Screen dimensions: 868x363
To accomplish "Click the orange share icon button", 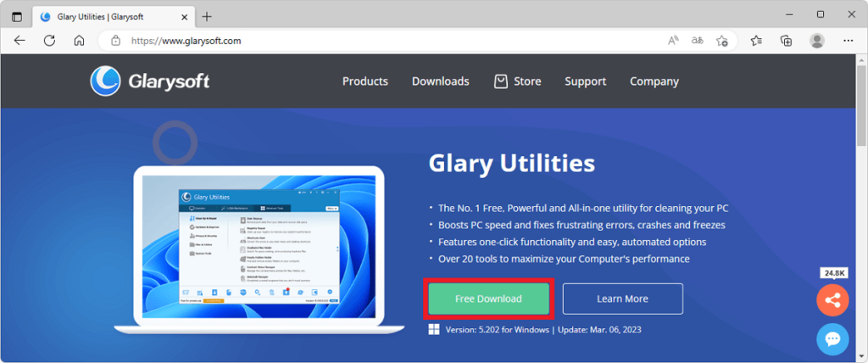I will point(832,300).
